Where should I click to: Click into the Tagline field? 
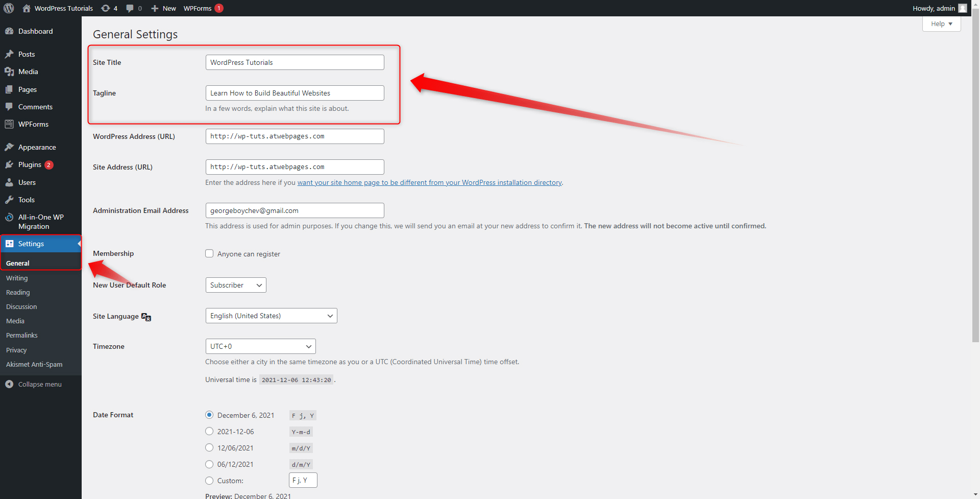click(295, 93)
